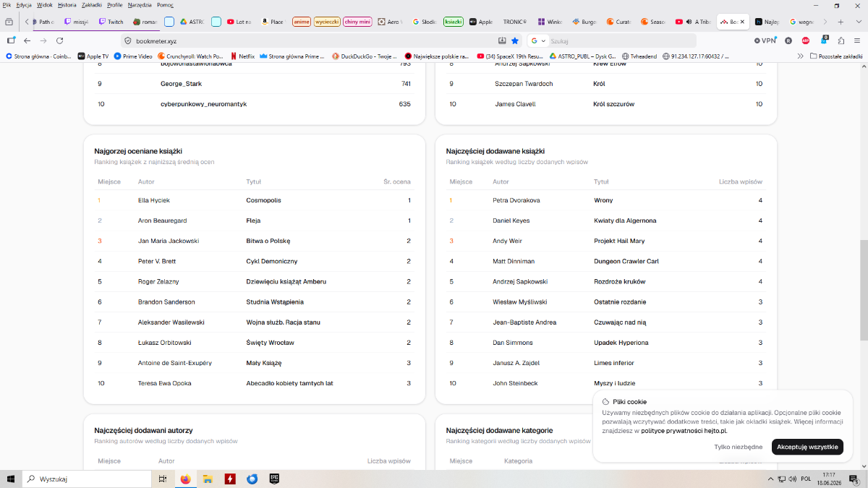The height and width of the screenshot is (488, 868).
Task: Click the blue bookmark star in address bar
Action: click(514, 40)
